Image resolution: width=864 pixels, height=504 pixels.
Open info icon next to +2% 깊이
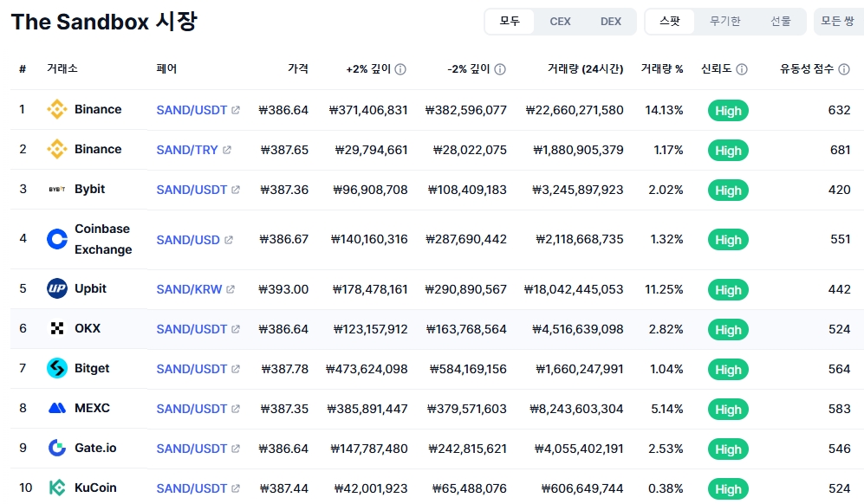pyautogui.click(x=400, y=69)
